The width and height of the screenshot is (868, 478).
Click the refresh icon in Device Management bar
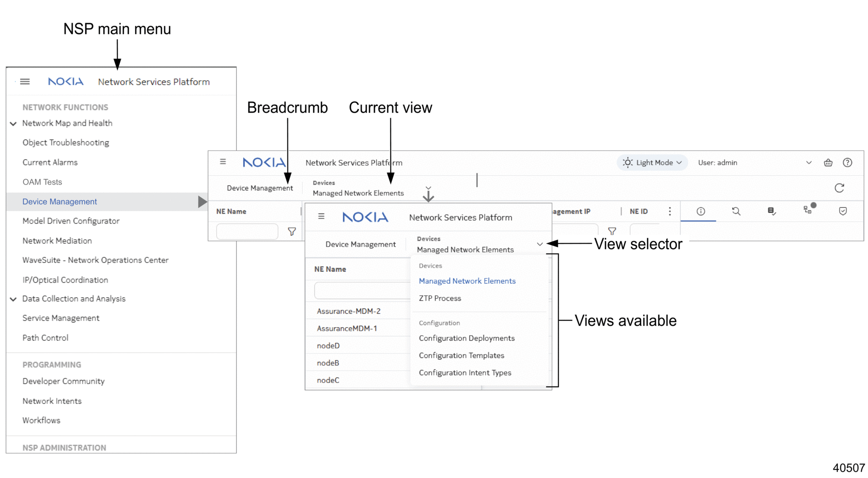point(839,188)
